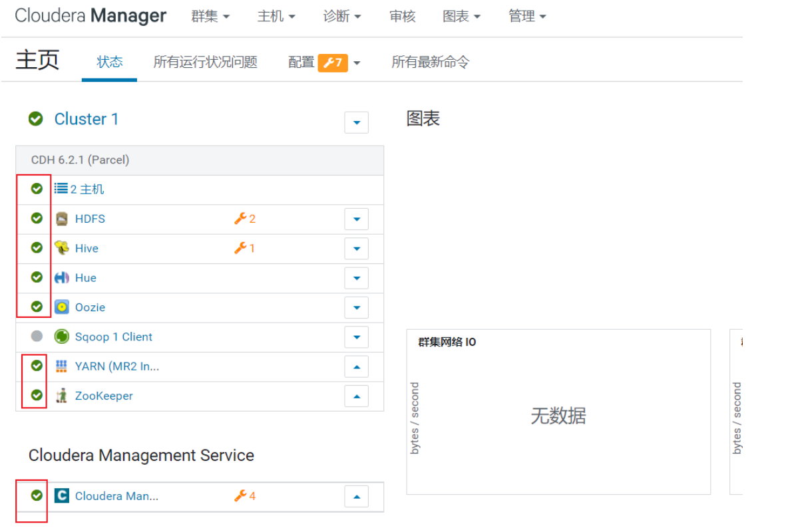Open the 配置 tab
The width and height of the screenshot is (786, 532).
[301, 62]
